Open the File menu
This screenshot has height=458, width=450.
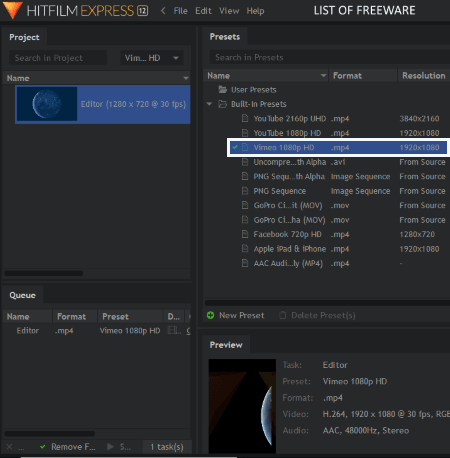pos(180,11)
